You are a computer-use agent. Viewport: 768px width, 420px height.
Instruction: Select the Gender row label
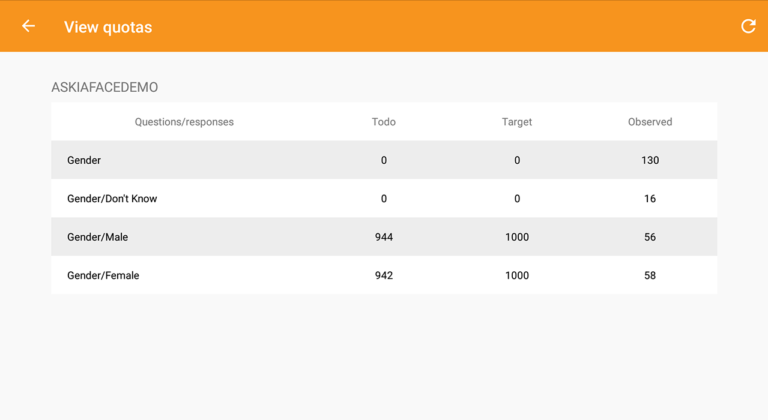84,160
